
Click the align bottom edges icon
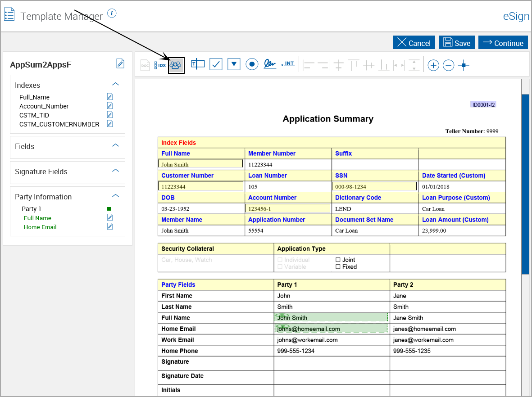[x=384, y=65]
